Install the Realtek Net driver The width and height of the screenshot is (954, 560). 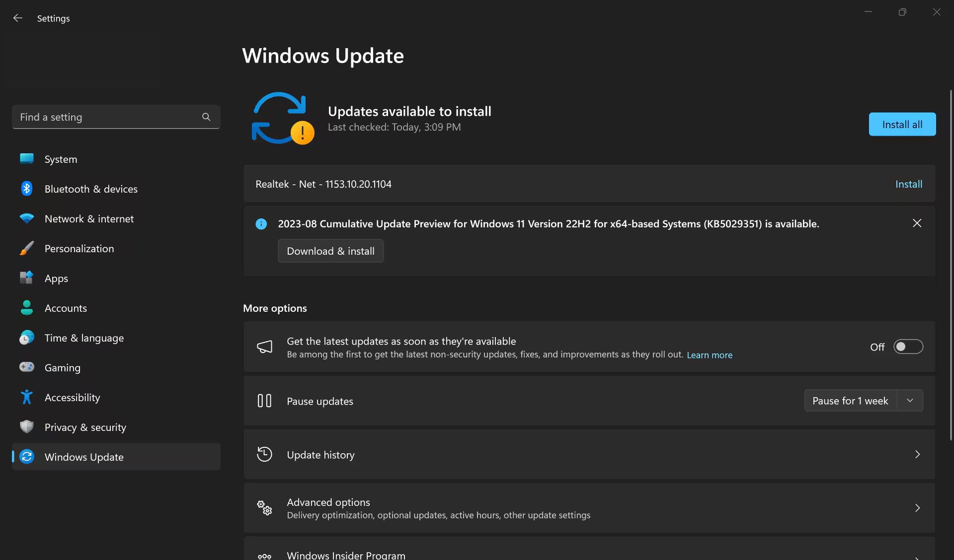click(909, 184)
